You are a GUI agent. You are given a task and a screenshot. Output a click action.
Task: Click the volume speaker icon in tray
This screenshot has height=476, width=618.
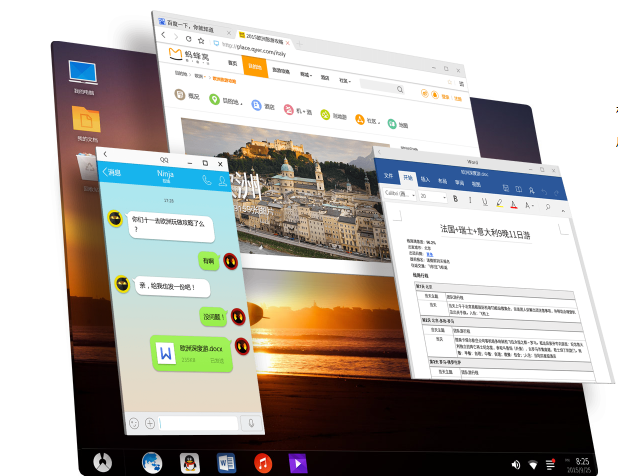pos(516,465)
